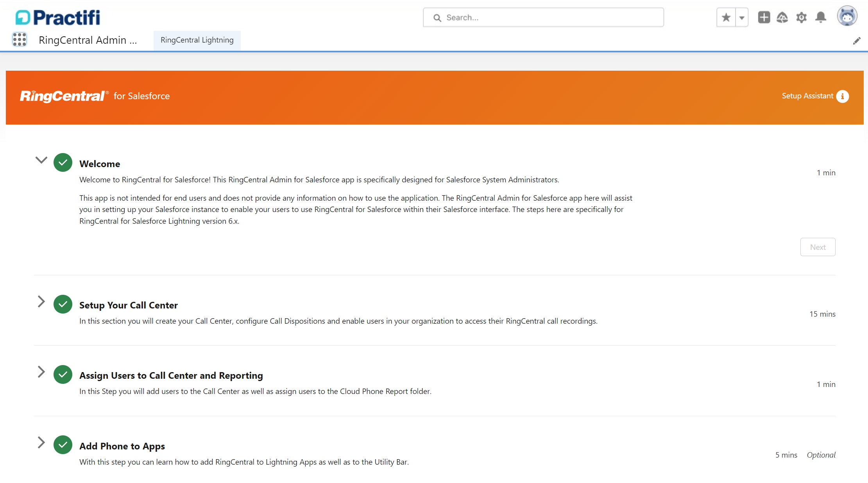This screenshot has height=483, width=868.
Task: Click the pencil edit navigation icon
Action: [857, 41]
